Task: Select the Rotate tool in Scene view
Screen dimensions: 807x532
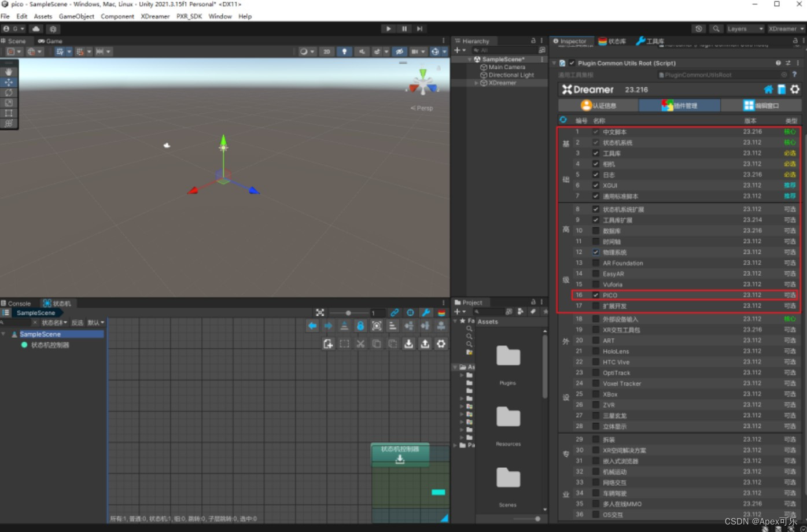Action: pyautogui.click(x=8, y=93)
